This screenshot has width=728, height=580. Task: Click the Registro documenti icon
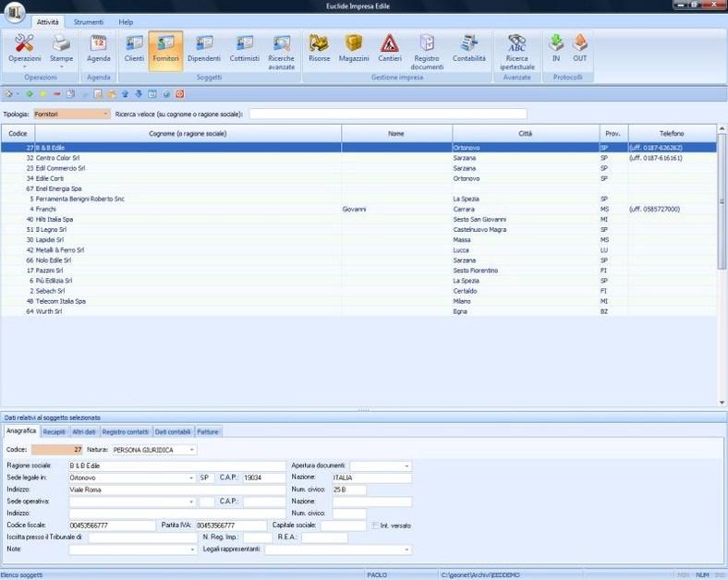pos(428,50)
